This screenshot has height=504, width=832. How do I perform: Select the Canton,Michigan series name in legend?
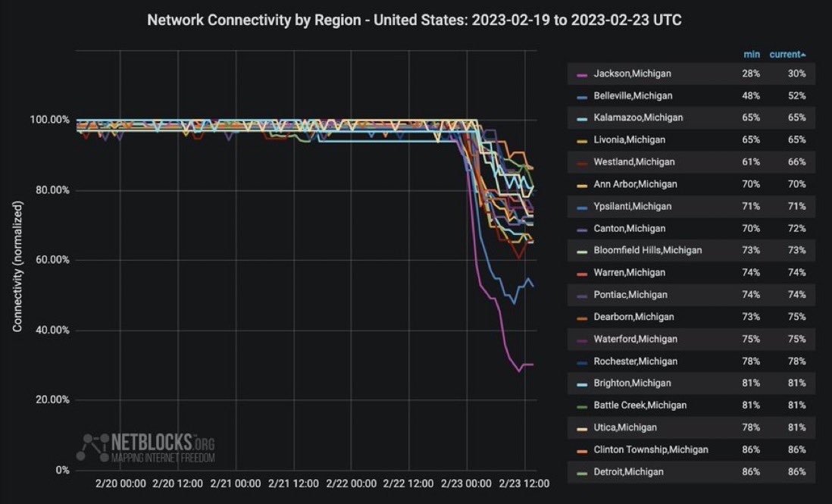(x=630, y=229)
